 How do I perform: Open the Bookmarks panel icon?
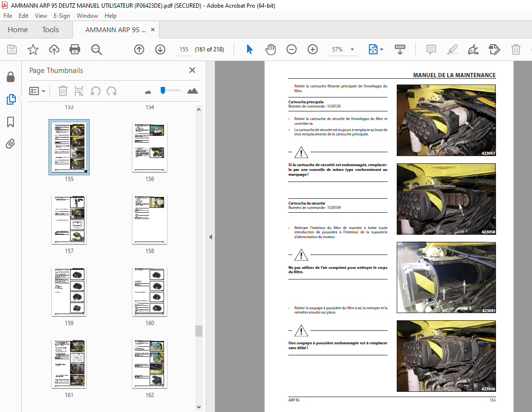click(x=11, y=122)
